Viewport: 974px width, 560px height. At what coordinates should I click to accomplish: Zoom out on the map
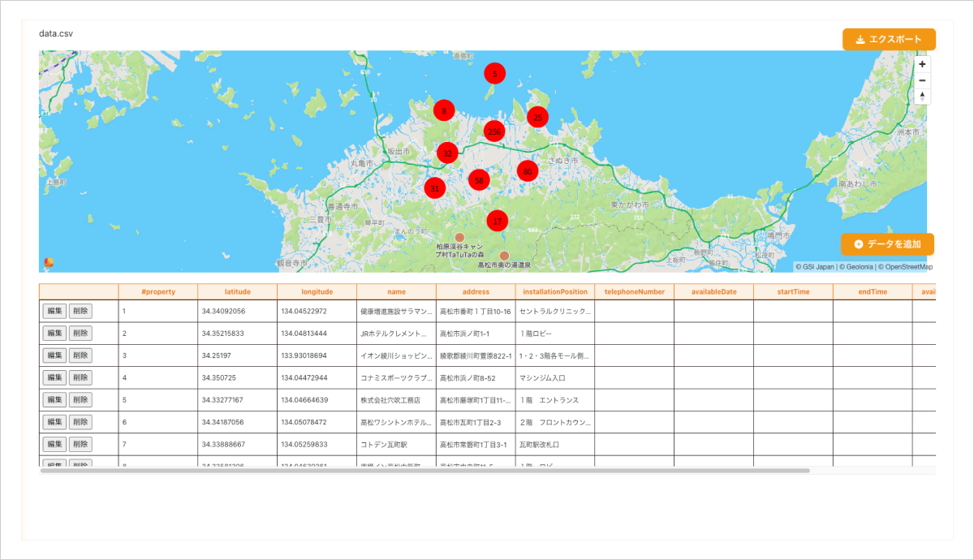pyautogui.click(x=922, y=80)
